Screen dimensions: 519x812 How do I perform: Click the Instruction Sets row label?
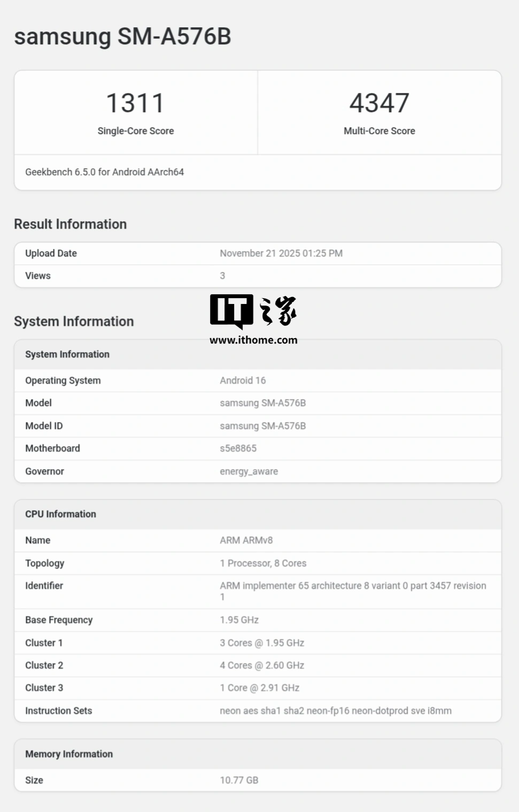coord(58,710)
